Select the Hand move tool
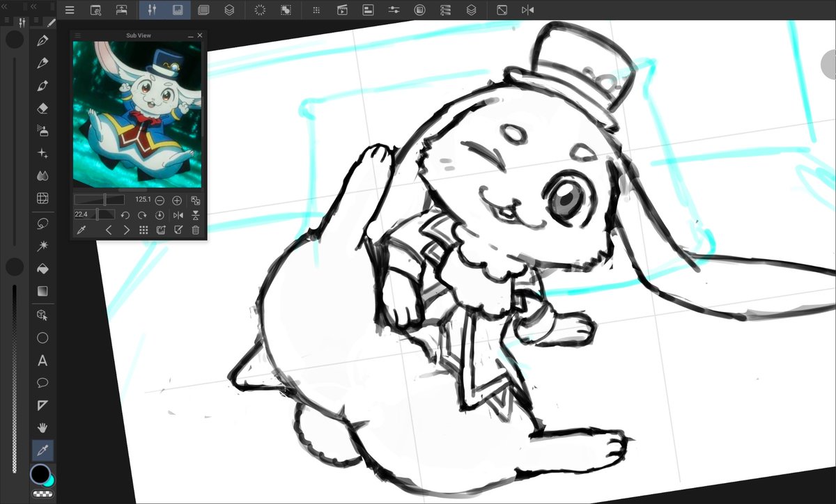This screenshot has height=504, width=836. click(x=42, y=427)
